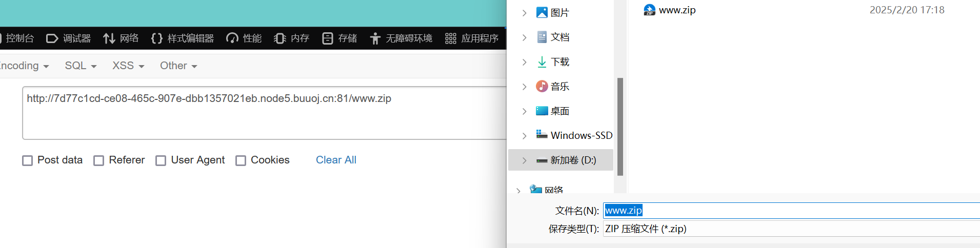Viewport: 980px width, 248px height.
Task: Select the 网络 network icon in tree
Action: pos(536,189)
